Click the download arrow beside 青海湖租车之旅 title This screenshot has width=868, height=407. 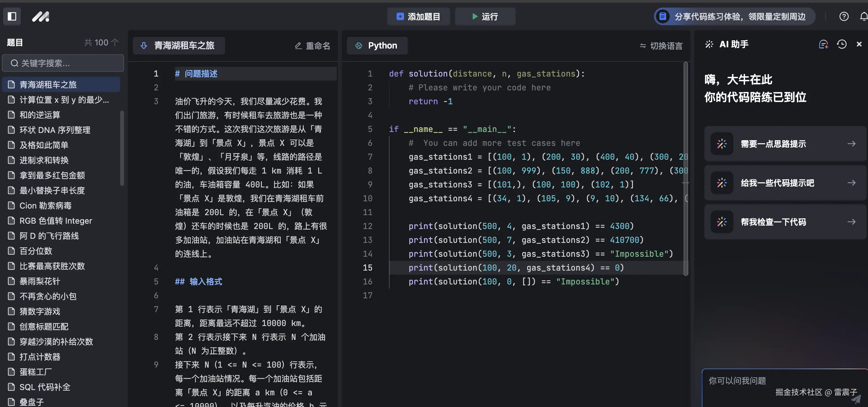tap(144, 46)
